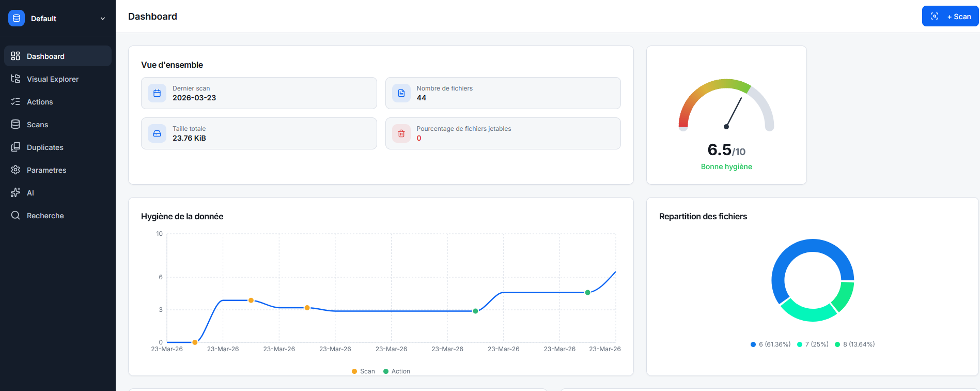This screenshot has width=980, height=391.
Task: Click the Repartition des fichiers heading
Action: point(703,216)
